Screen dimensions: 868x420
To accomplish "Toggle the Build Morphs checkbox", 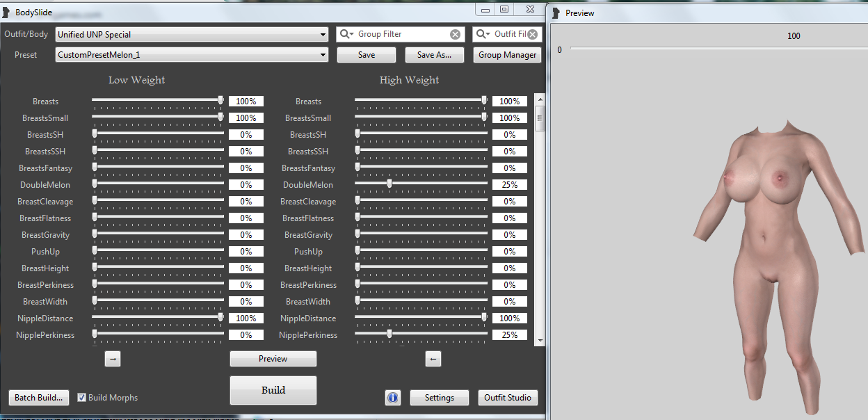I will (82, 398).
